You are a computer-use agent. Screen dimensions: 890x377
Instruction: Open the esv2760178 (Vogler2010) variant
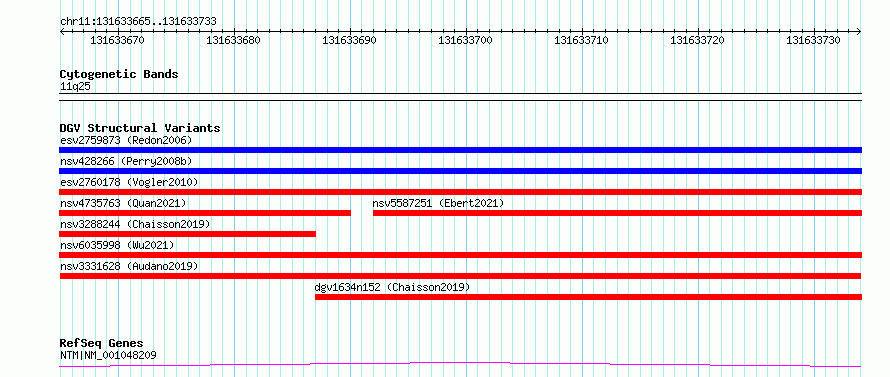tap(129, 182)
